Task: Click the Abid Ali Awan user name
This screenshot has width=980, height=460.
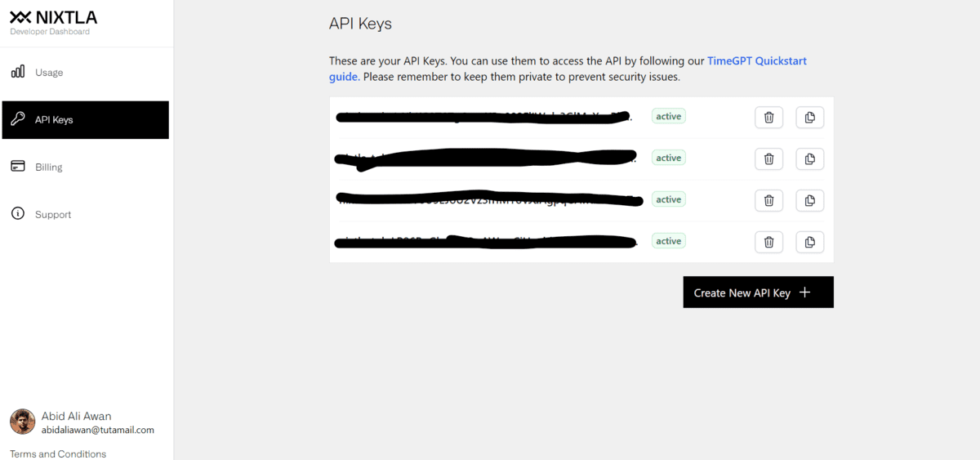Action: [x=76, y=416]
